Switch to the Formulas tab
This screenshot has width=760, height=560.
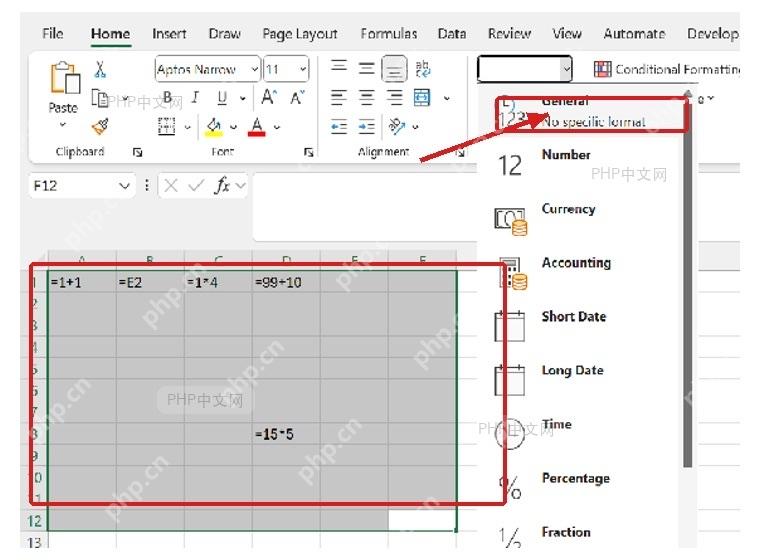tap(389, 33)
